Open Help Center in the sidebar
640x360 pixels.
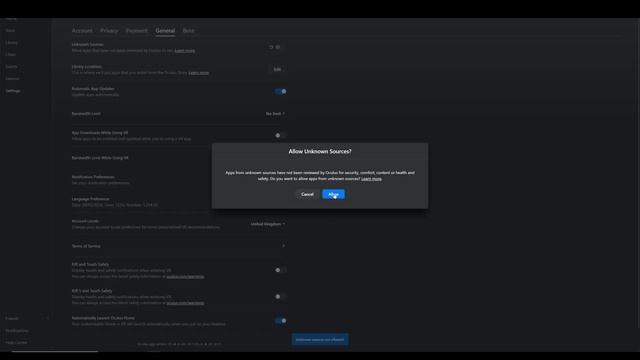(x=16, y=342)
